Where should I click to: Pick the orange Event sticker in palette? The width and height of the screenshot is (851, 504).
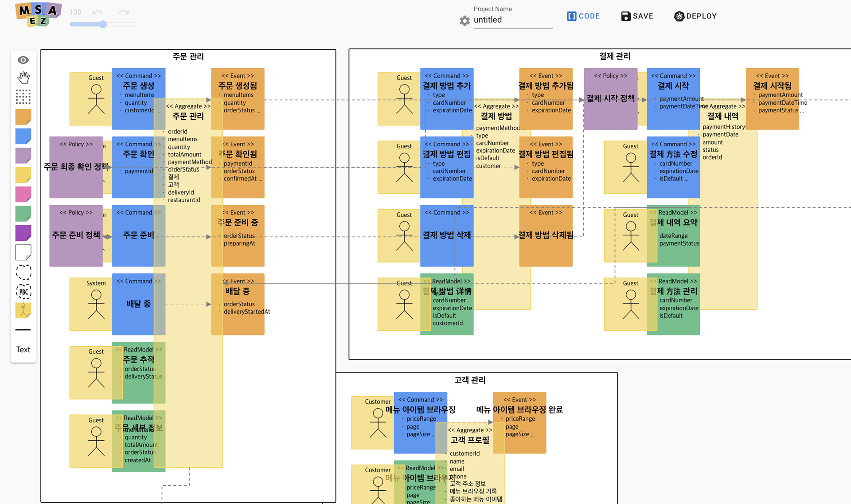23,117
